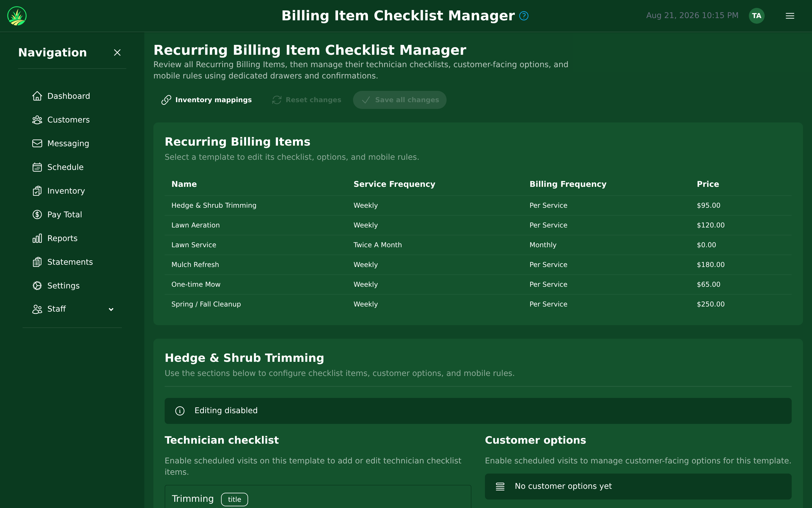Click the Billing Frequency column header
Viewport: 812px width, 508px height.
click(568, 184)
